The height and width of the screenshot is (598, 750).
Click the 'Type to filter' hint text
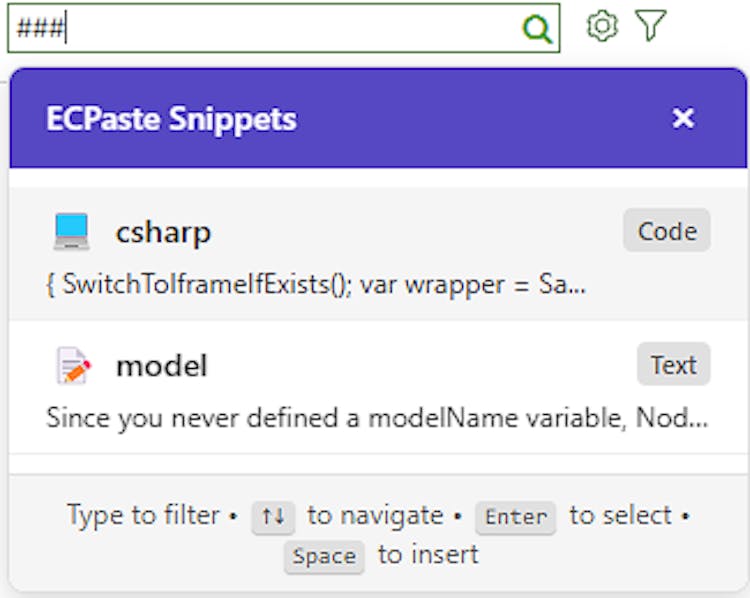(143, 515)
